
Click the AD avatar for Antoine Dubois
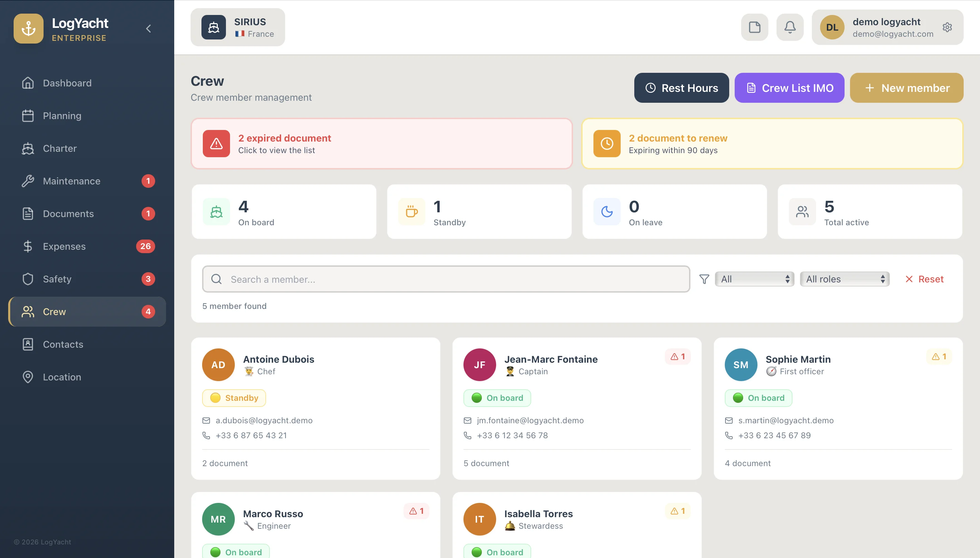[x=218, y=365]
